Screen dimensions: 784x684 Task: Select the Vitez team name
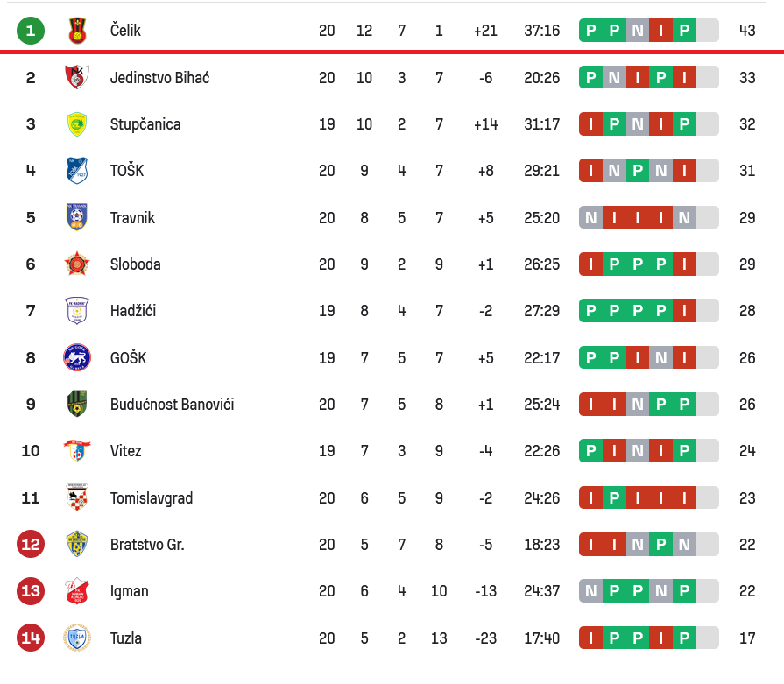tap(126, 451)
